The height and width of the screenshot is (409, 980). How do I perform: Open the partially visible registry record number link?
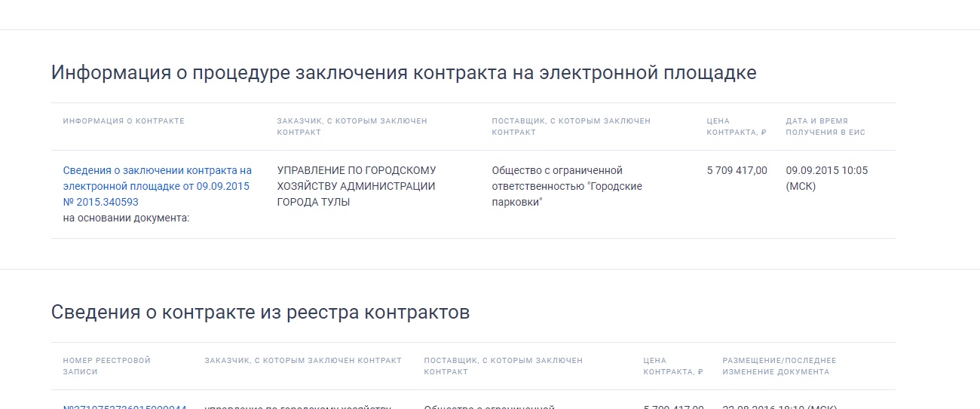click(124, 407)
